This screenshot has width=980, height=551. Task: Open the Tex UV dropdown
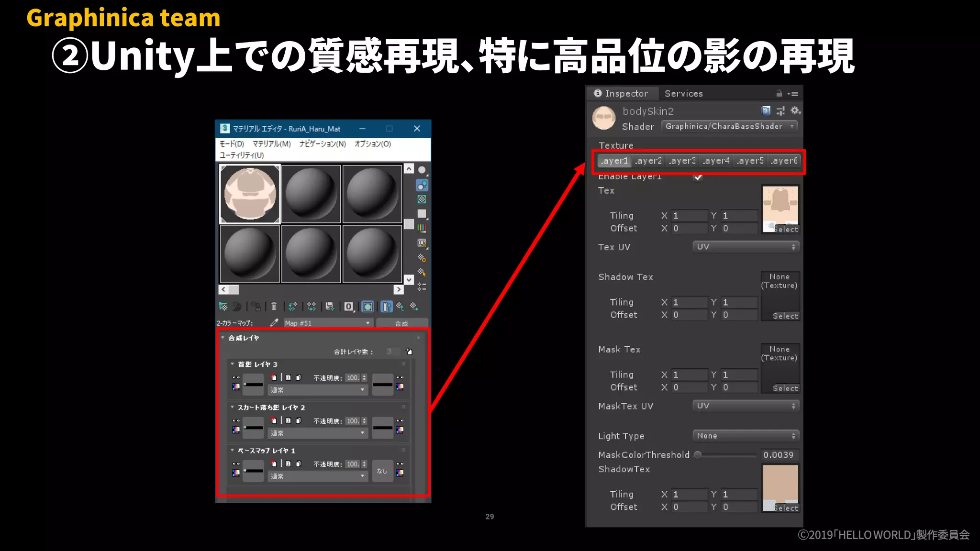(746, 247)
